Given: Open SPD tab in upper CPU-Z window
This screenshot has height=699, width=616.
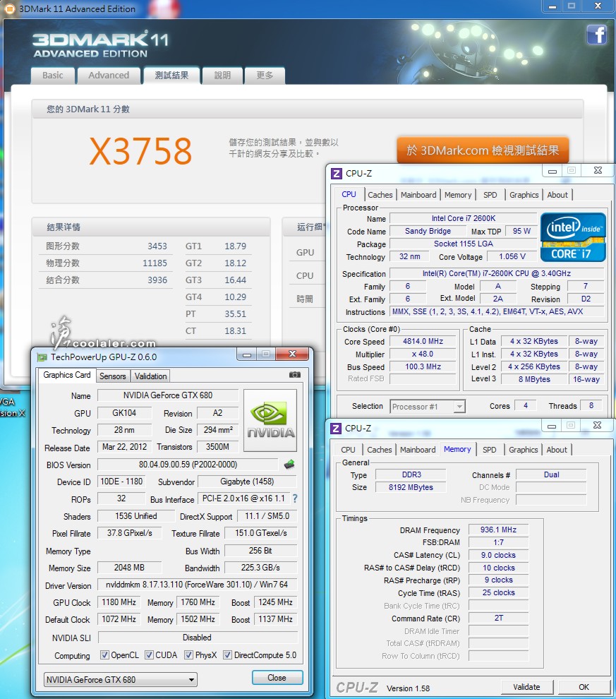Looking at the screenshot, I should tap(490, 195).
